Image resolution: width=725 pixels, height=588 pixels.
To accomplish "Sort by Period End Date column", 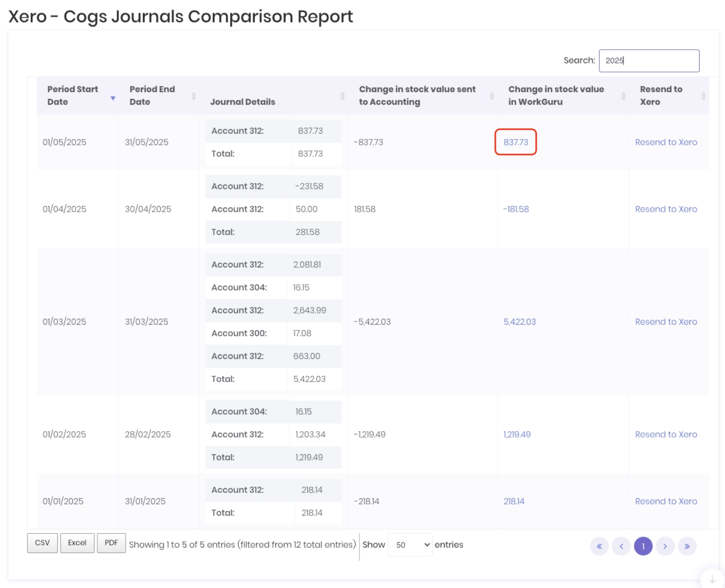I will coord(194,96).
